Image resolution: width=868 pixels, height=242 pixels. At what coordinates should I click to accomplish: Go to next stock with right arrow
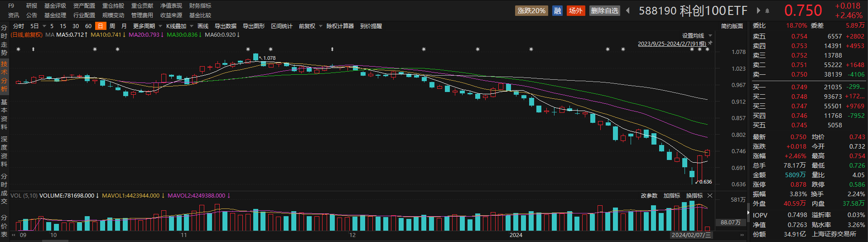point(758,10)
